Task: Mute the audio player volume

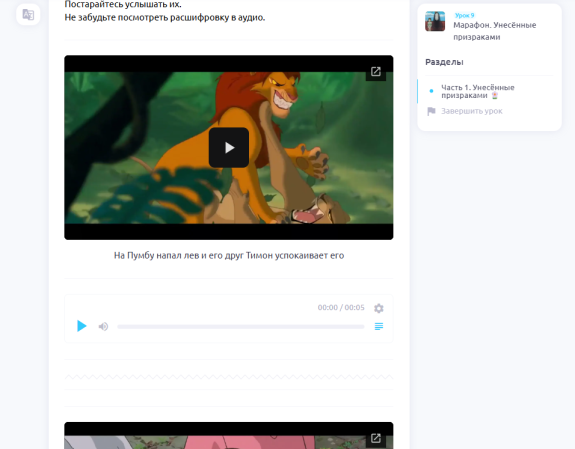Action: 103,326
